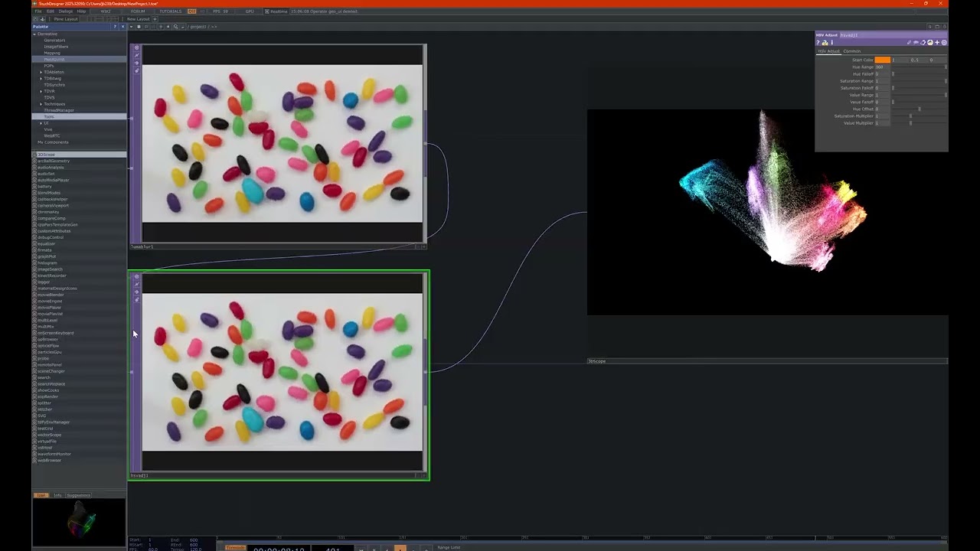Select the opticalFlow palette component
The height and width of the screenshot is (551, 980).
coord(47,345)
